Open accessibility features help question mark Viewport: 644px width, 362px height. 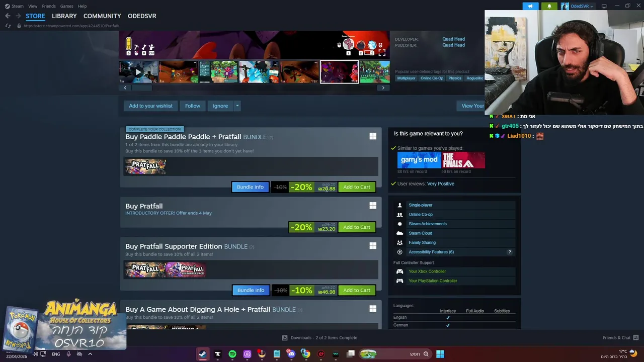[x=509, y=252]
